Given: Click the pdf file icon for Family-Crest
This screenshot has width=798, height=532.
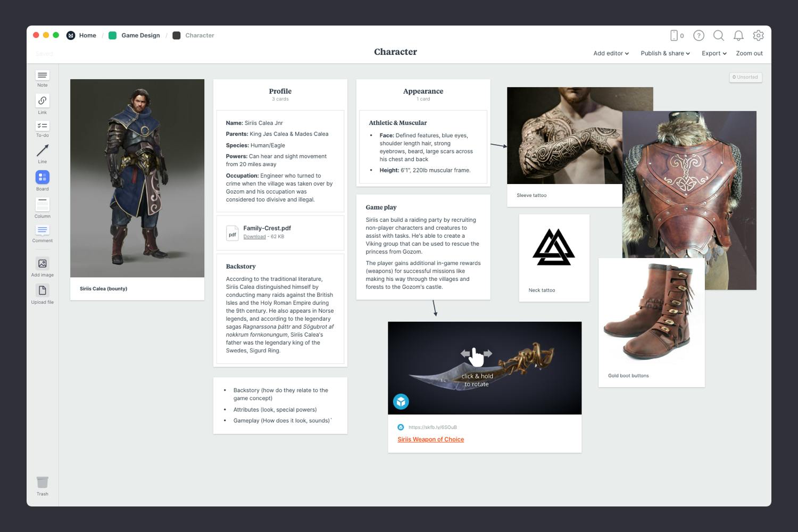Looking at the screenshot, I should point(232,233).
